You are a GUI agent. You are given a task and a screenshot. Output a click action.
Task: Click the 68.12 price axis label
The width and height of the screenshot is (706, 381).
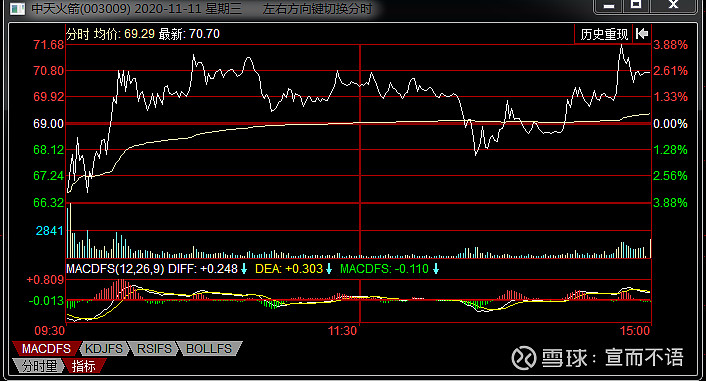click(49, 150)
